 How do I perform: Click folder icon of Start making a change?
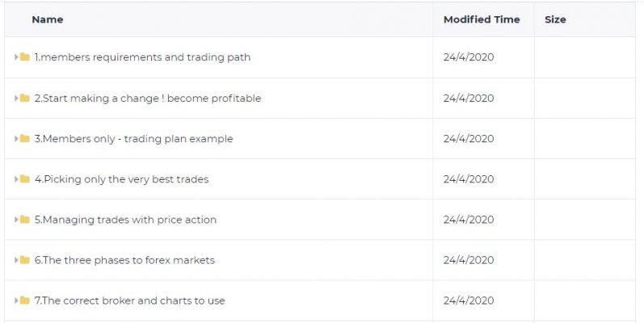24,98
